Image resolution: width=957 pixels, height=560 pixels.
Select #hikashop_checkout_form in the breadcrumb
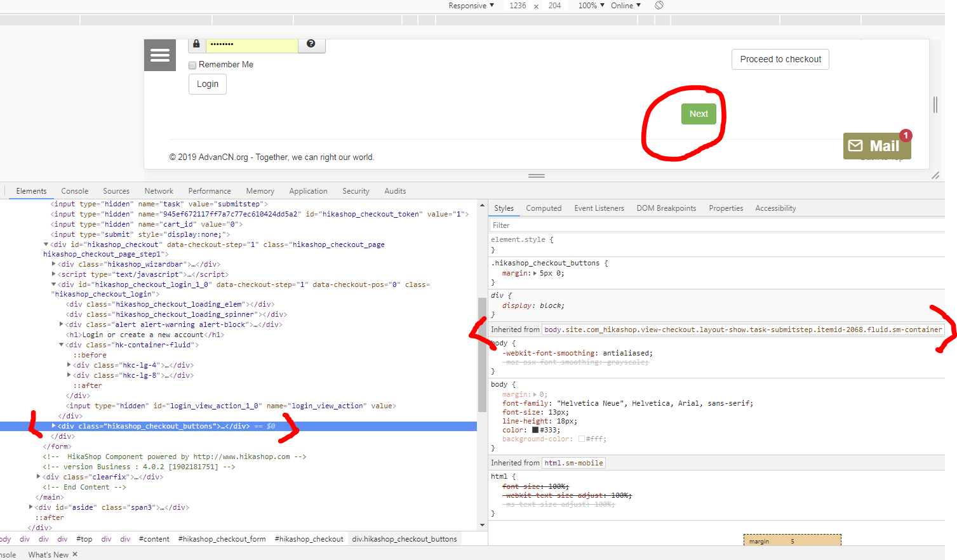222,539
